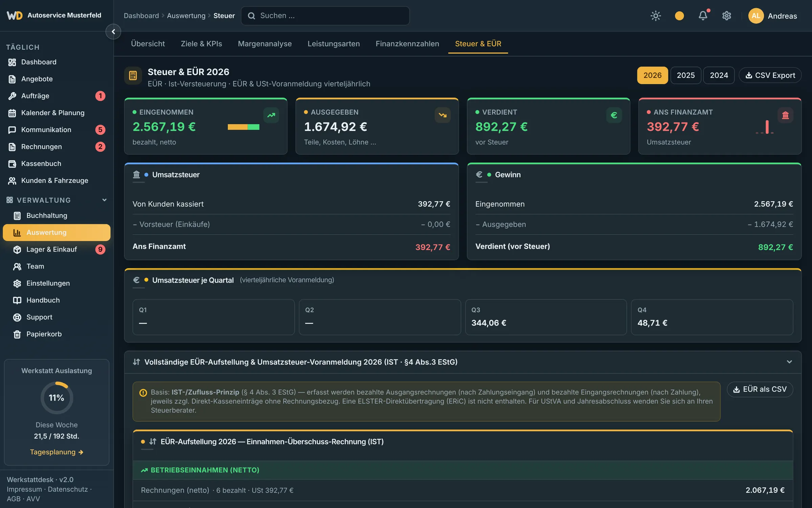
Task: Toggle the light mode sun icon
Action: pyautogui.click(x=656, y=16)
